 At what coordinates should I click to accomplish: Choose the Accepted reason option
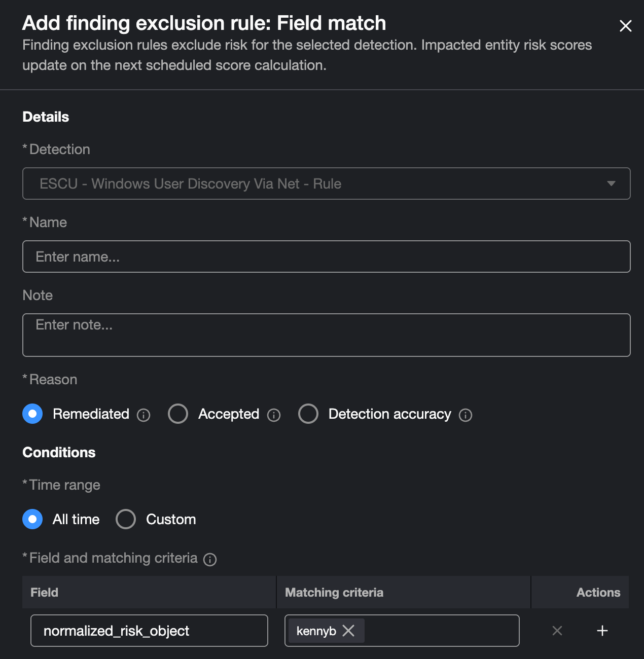pyautogui.click(x=178, y=414)
